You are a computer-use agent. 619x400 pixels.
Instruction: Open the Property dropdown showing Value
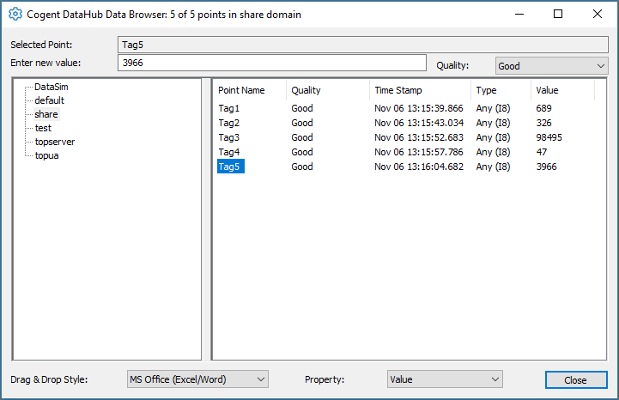click(x=445, y=379)
